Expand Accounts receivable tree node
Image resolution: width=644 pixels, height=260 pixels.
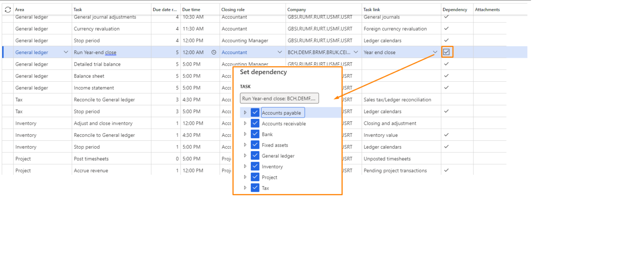(x=245, y=124)
